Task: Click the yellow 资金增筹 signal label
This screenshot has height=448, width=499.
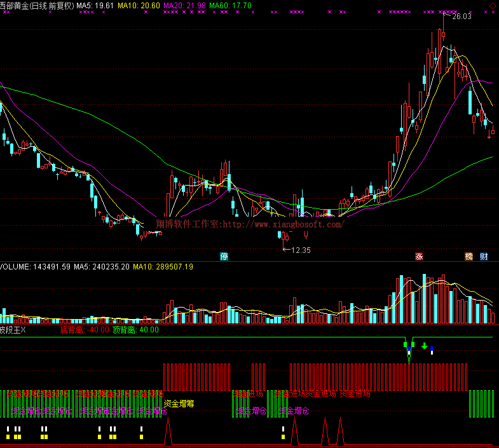Action: (x=179, y=404)
